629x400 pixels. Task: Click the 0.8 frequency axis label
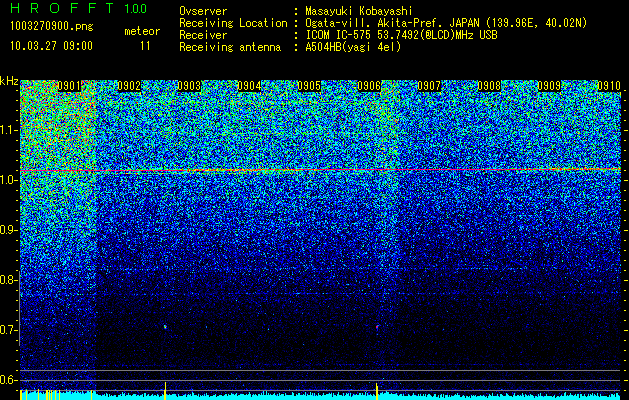pos(8,280)
